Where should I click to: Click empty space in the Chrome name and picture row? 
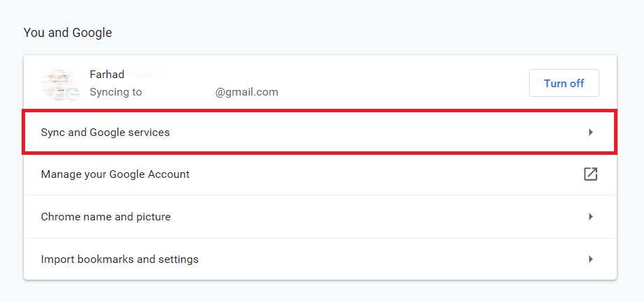click(370, 216)
